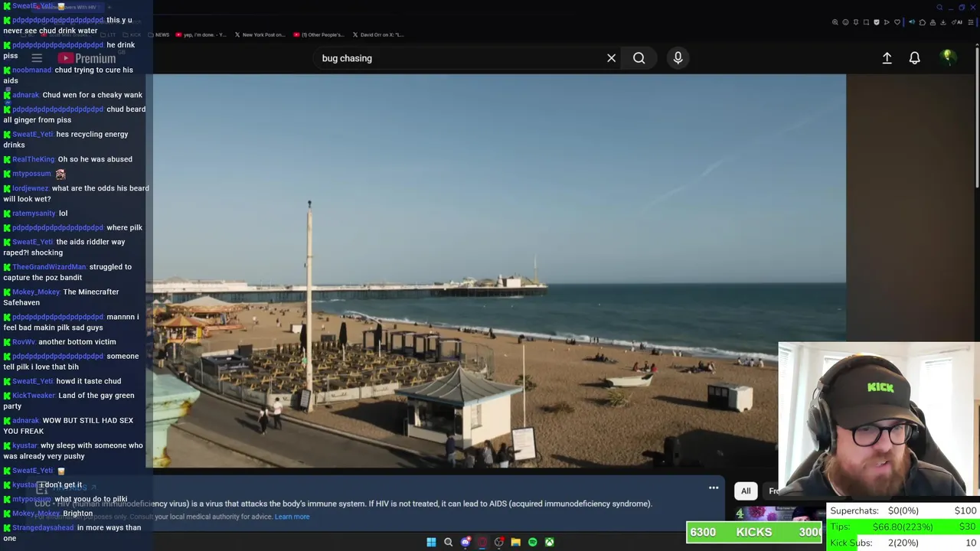The image size is (980, 551).
Task: Follow the 'Learn more' link
Action: click(292, 517)
